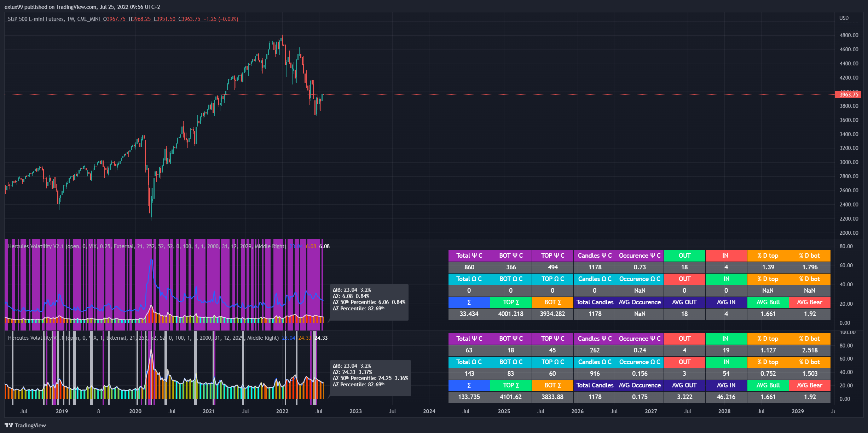Click the value 860 under Total Ψ C
868x433 pixels.
pyautogui.click(x=469, y=267)
